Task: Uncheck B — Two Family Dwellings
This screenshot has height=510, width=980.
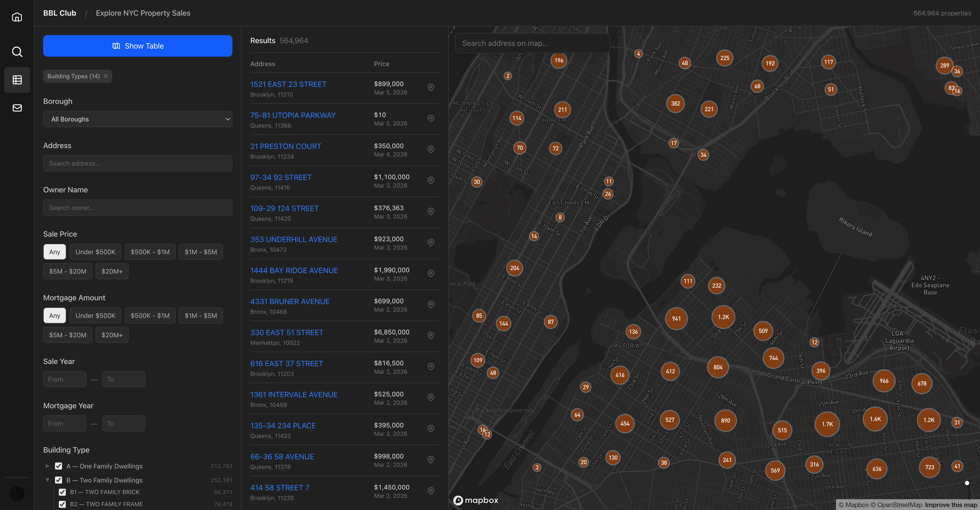Action: [x=59, y=480]
